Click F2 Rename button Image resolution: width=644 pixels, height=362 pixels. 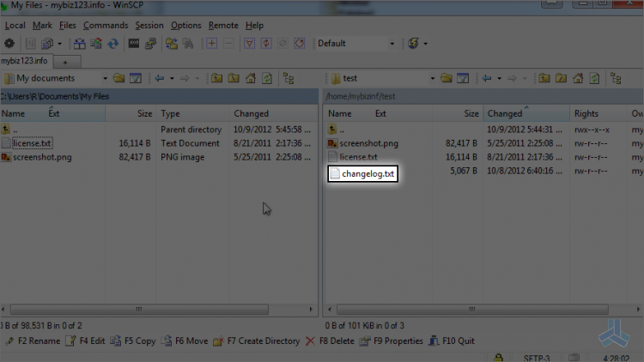click(33, 341)
